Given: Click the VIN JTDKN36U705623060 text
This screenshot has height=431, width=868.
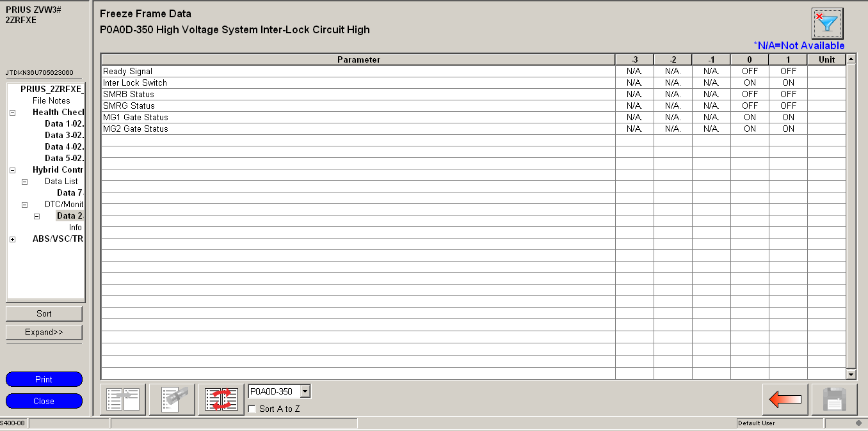Looking at the screenshot, I should coord(39,72).
